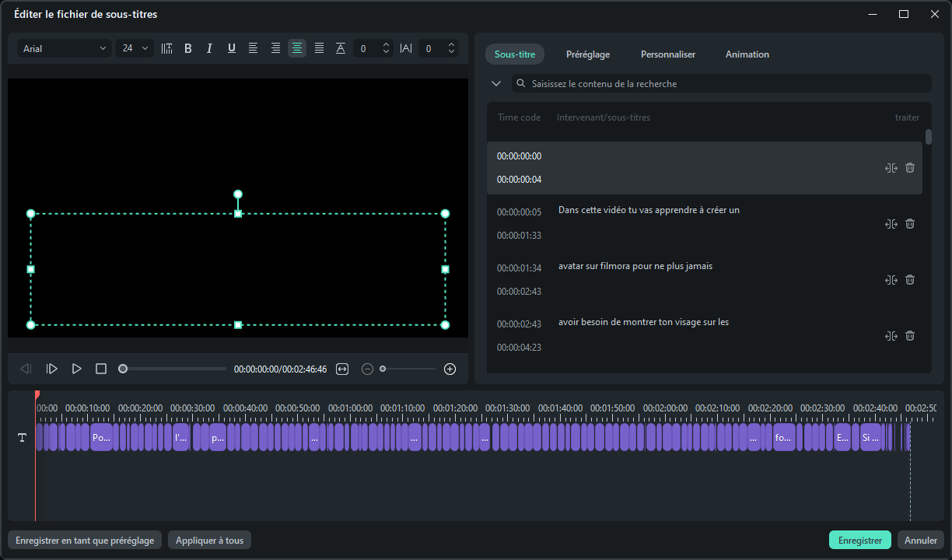The width and height of the screenshot is (952, 560).
Task: Stop the preview playback
Action: tap(101, 369)
